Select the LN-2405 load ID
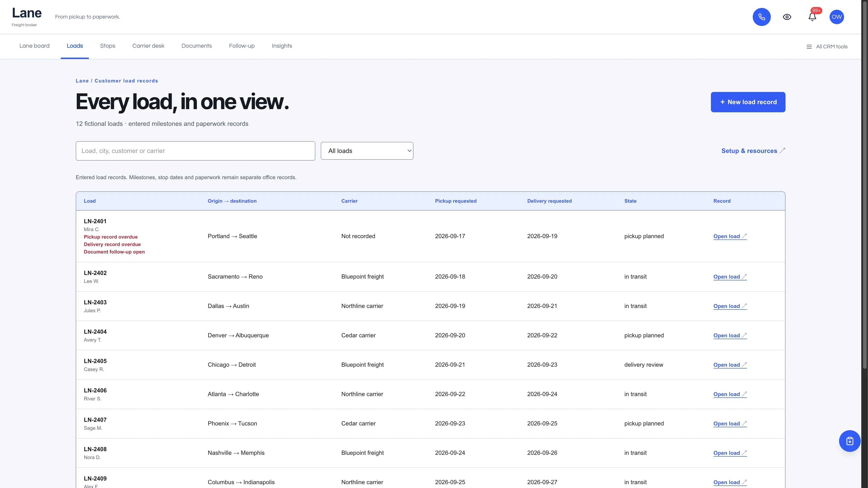 (x=95, y=361)
